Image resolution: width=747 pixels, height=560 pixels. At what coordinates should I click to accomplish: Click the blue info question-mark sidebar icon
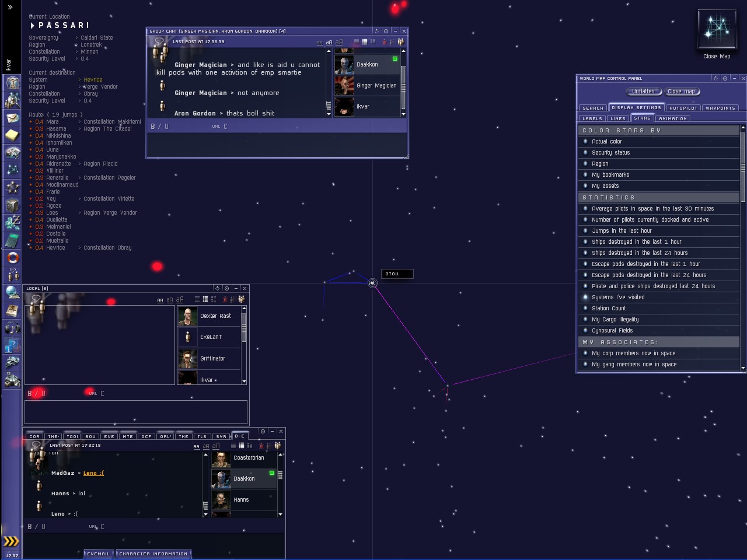click(12, 345)
